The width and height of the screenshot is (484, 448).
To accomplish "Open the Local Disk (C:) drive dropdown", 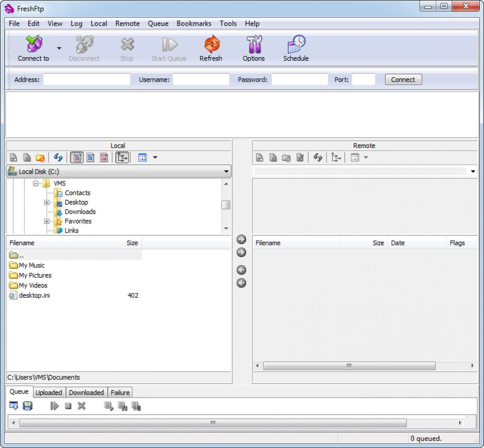I will (118, 171).
